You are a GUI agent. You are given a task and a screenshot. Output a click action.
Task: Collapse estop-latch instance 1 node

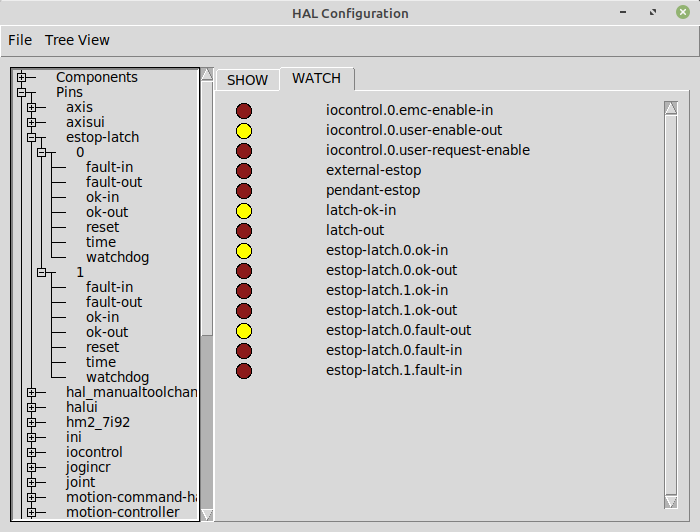coord(42,272)
